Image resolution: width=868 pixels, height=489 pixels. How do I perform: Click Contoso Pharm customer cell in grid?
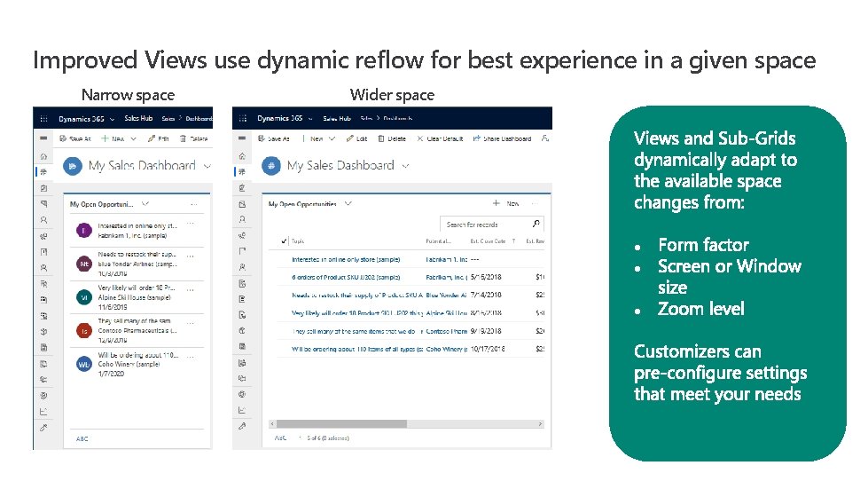[x=447, y=331]
